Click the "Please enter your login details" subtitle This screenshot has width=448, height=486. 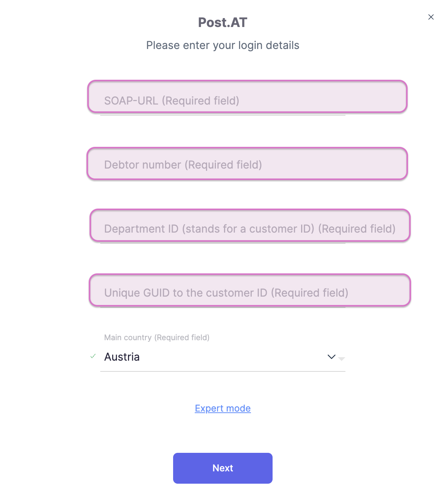pos(223,46)
